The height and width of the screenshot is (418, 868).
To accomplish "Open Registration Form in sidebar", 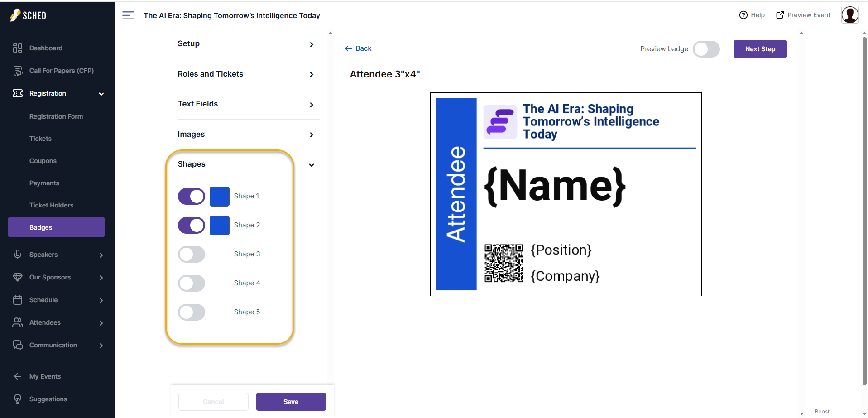I will [56, 116].
